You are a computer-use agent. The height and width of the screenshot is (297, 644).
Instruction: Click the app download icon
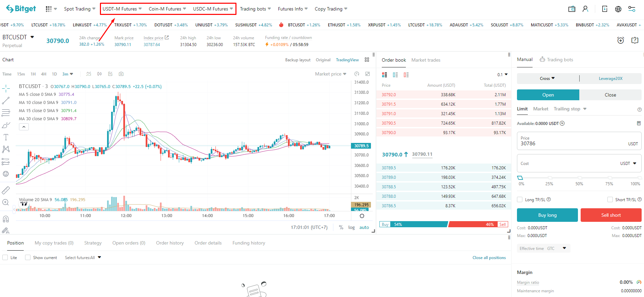tap(605, 9)
